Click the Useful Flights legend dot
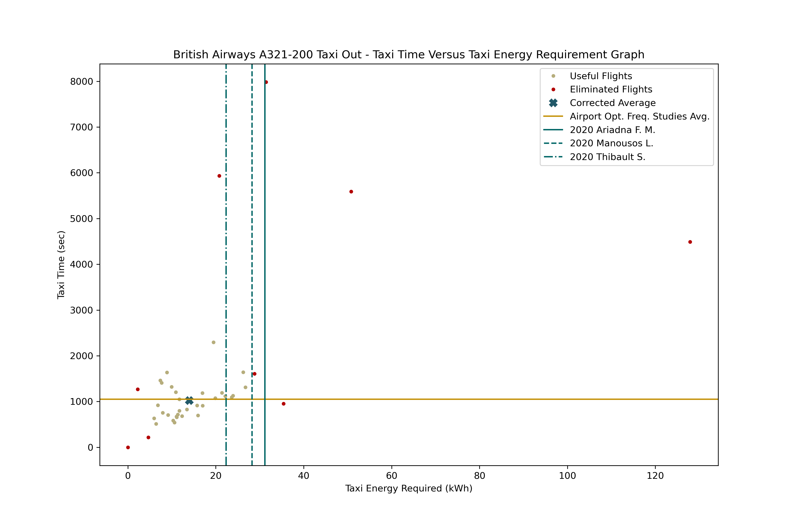 tap(553, 76)
